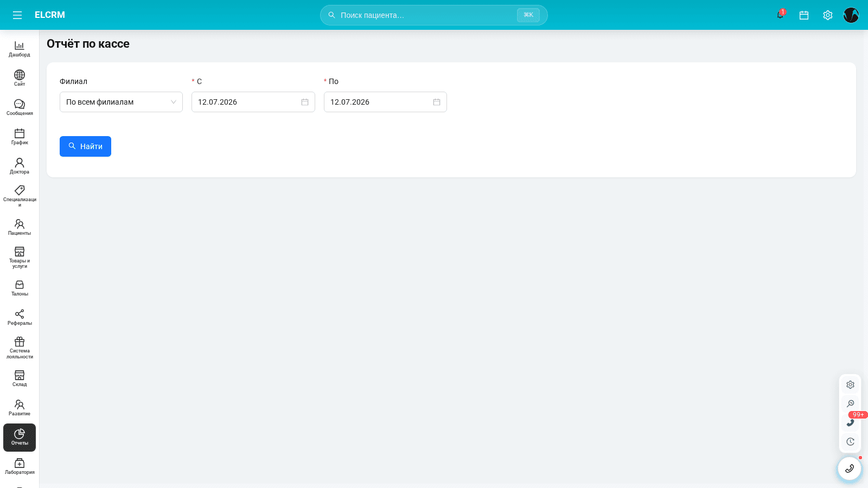Open the Сайт sidebar section
This screenshot has width=868, height=488.
point(20,78)
